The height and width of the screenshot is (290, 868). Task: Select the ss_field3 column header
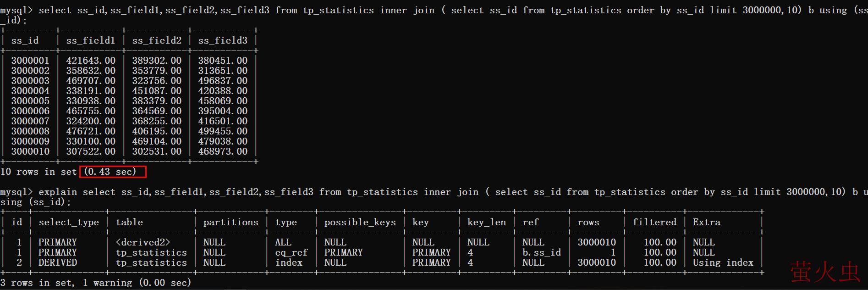click(x=223, y=41)
